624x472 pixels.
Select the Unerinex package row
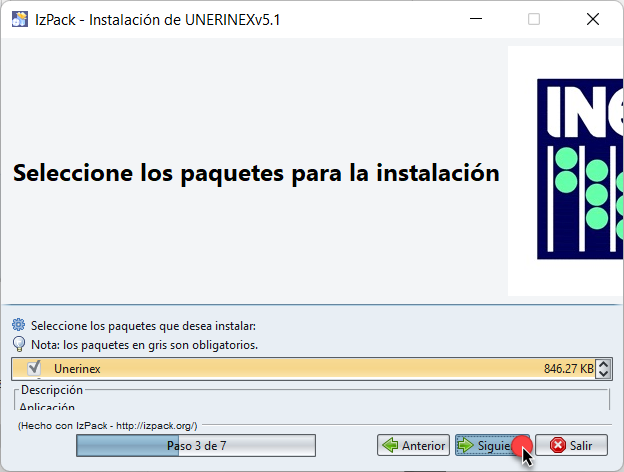303,369
